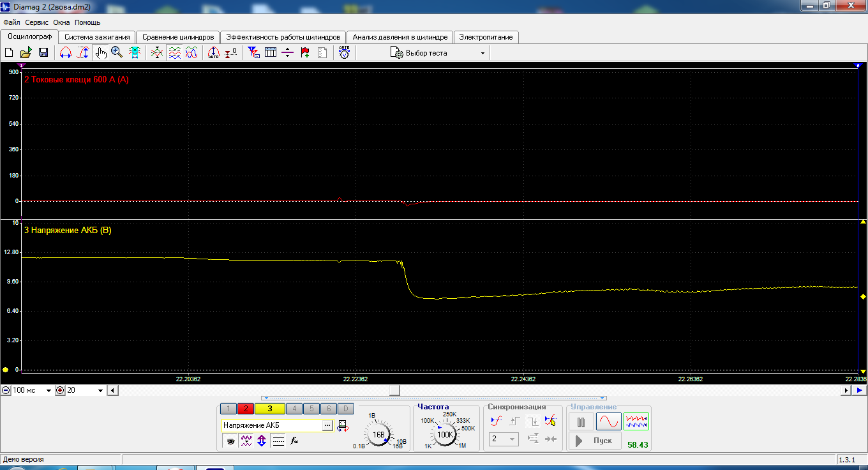868x470 pixels.
Task: Toggle channel 1 button
Action: [228, 409]
